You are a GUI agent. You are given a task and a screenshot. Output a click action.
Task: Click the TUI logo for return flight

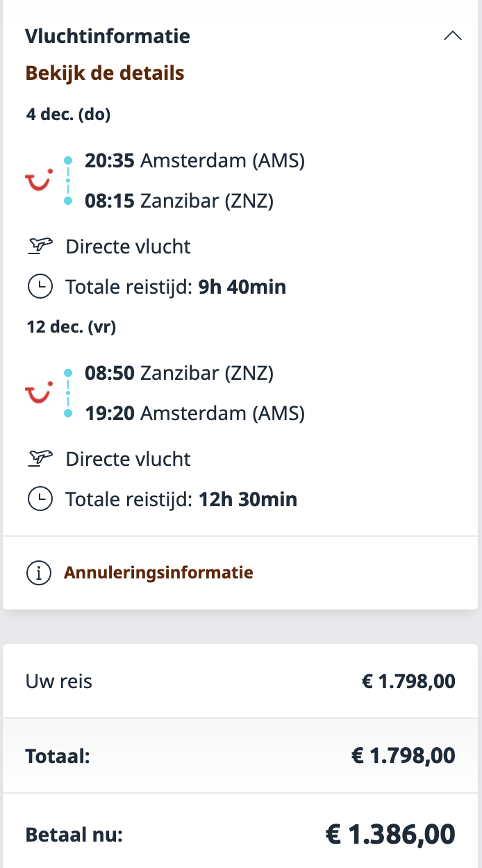click(39, 394)
